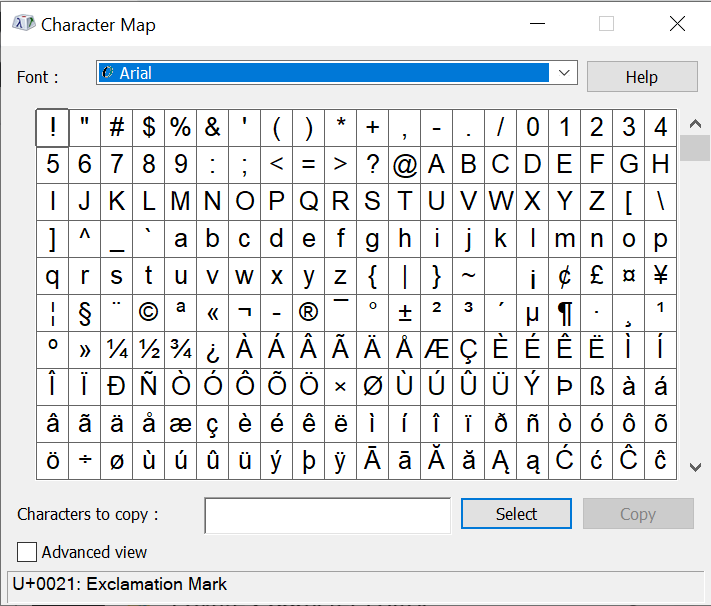
Task: Select the plus-minus ± symbol
Action: [405, 313]
